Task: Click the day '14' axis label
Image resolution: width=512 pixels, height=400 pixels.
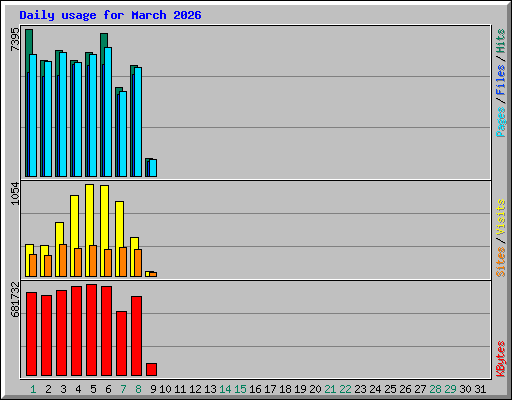Action: (225, 389)
